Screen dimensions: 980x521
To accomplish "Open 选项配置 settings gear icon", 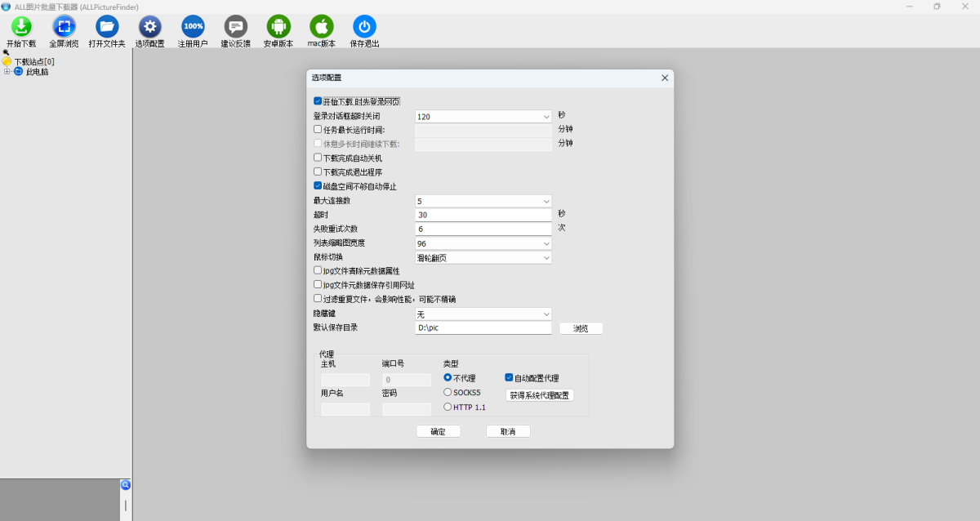I will pyautogui.click(x=149, y=26).
